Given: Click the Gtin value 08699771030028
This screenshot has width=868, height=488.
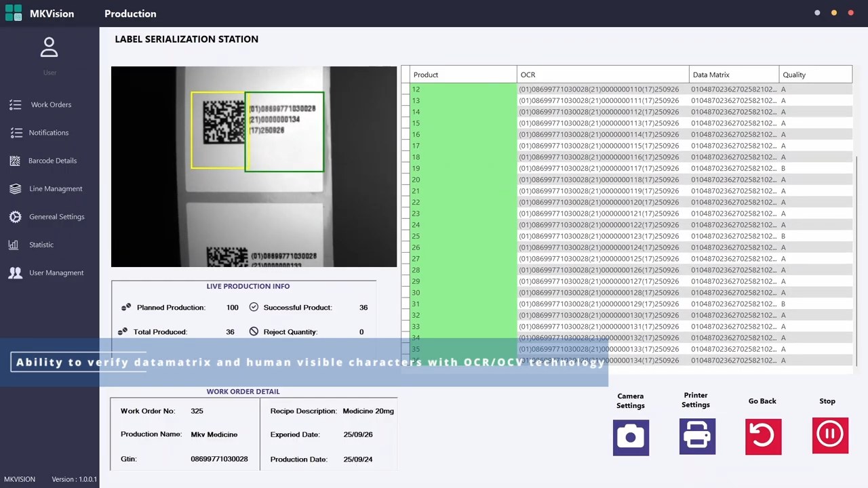Looking at the screenshot, I should pos(219,459).
